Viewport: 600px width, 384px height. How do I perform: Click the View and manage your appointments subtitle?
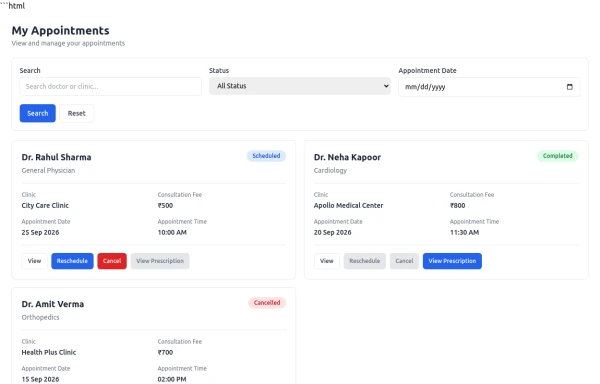point(68,43)
